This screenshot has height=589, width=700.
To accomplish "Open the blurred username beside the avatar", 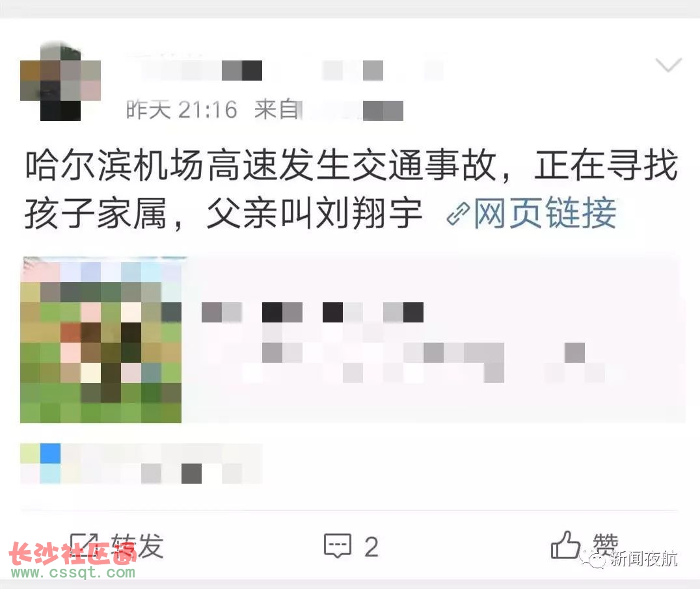I will point(286,70).
